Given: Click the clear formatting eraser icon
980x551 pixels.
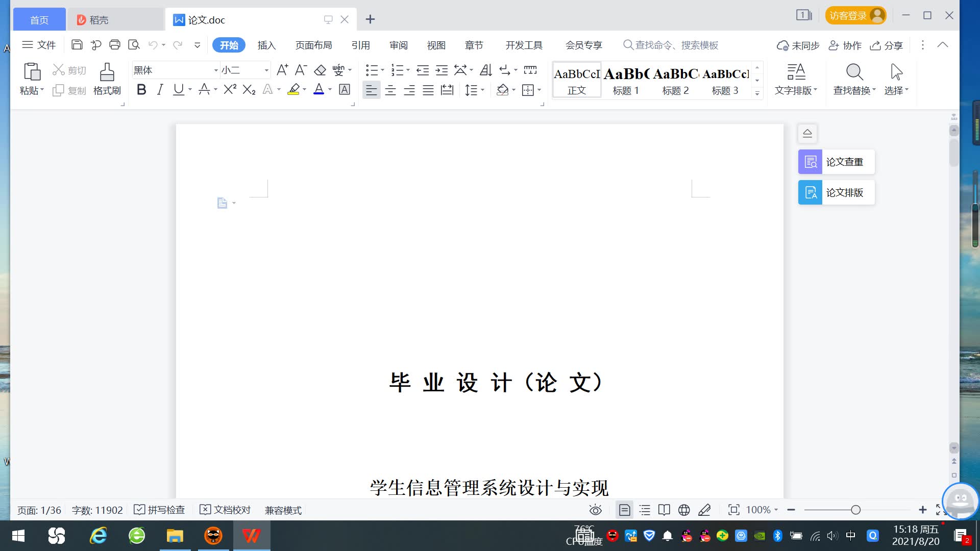Looking at the screenshot, I should pyautogui.click(x=320, y=70).
